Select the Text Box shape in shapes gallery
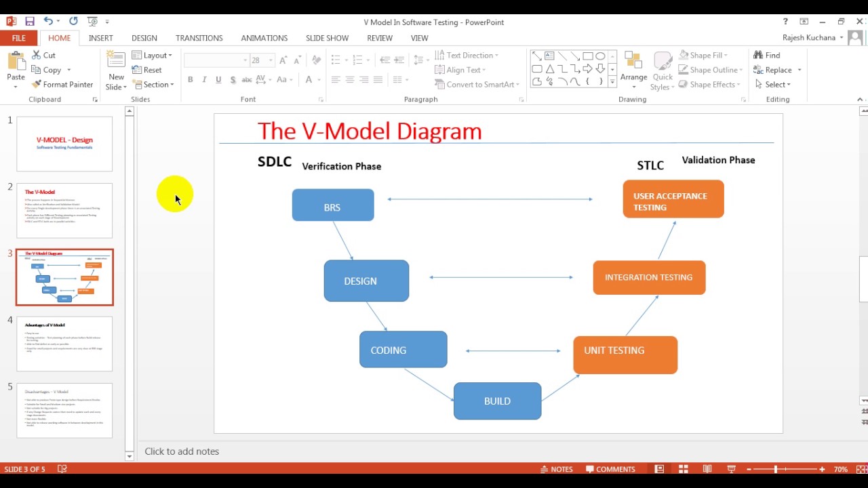868x488 pixels. pyautogui.click(x=549, y=56)
